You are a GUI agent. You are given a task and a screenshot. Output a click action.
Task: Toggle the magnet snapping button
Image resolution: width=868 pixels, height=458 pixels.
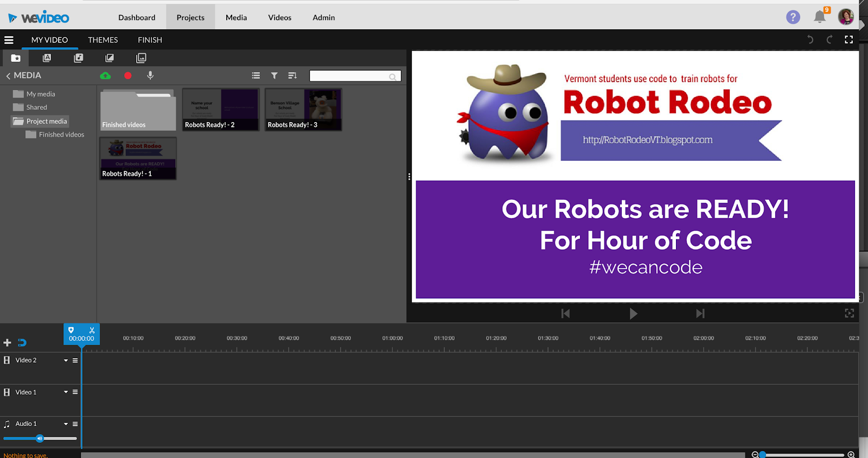click(x=22, y=342)
